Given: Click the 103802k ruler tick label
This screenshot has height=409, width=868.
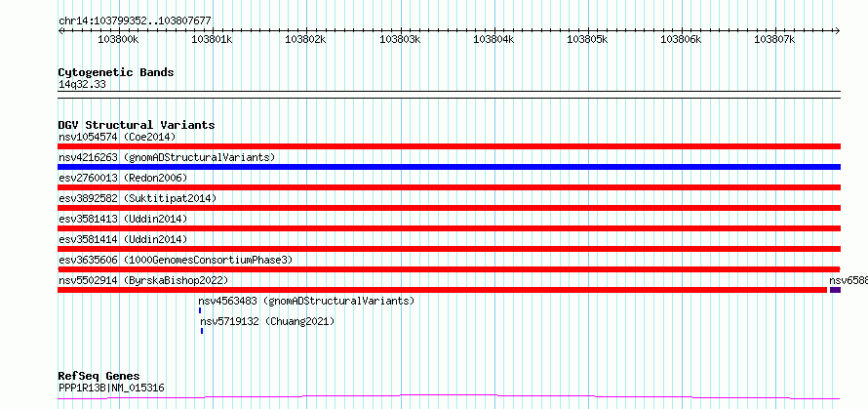Looking at the screenshot, I should pyautogui.click(x=306, y=39).
